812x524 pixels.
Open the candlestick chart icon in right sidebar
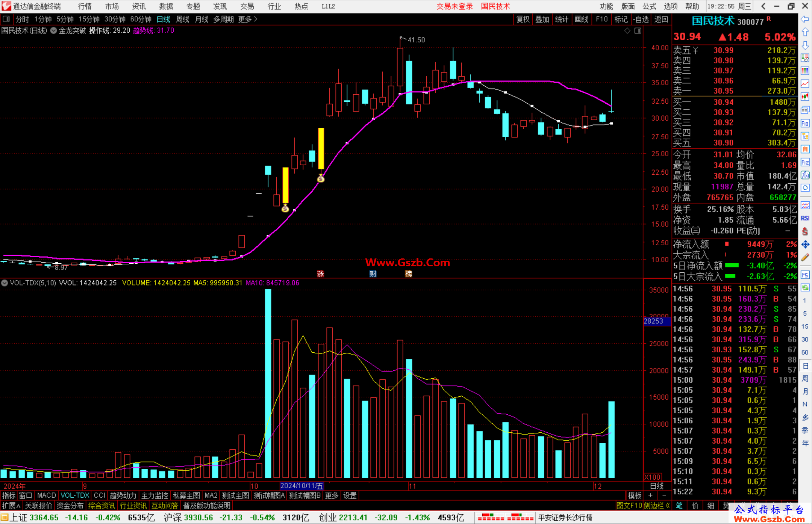[x=805, y=97]
